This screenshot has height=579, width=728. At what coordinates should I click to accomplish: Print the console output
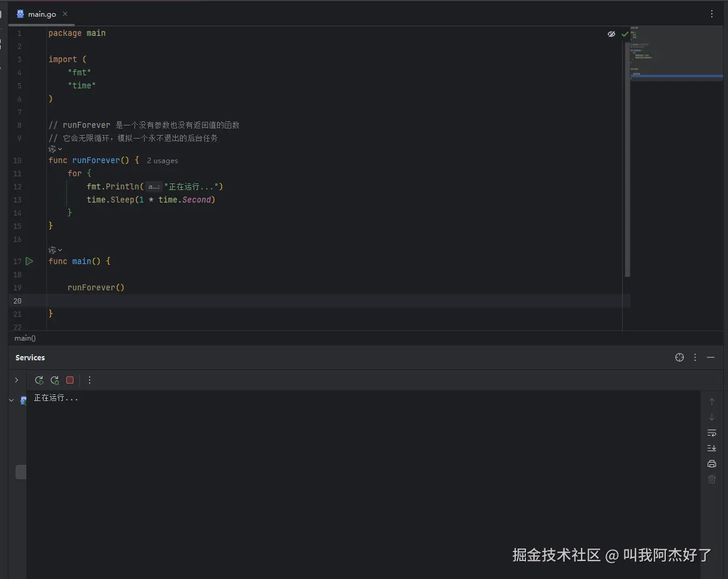[x=711, y=464]
